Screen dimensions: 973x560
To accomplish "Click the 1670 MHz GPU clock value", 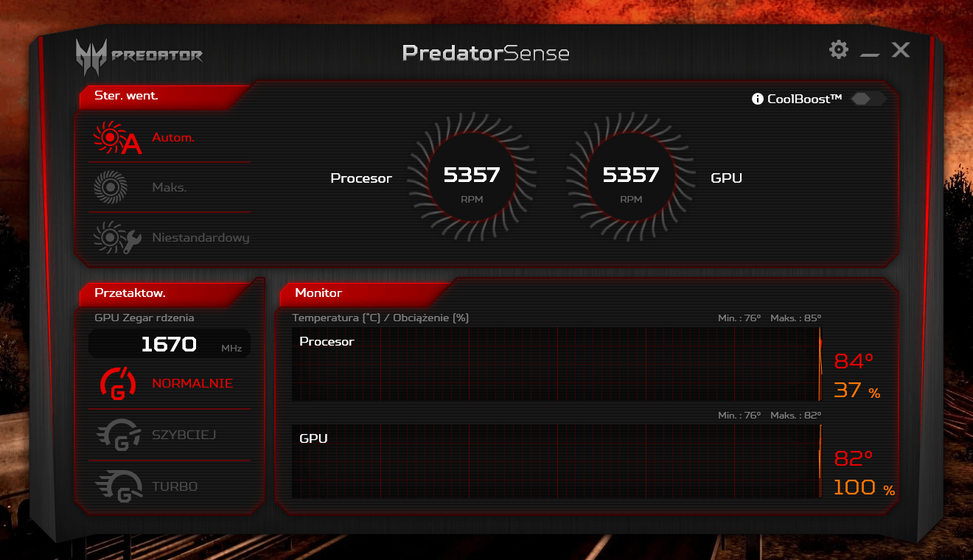I will (x=170, y=343).
